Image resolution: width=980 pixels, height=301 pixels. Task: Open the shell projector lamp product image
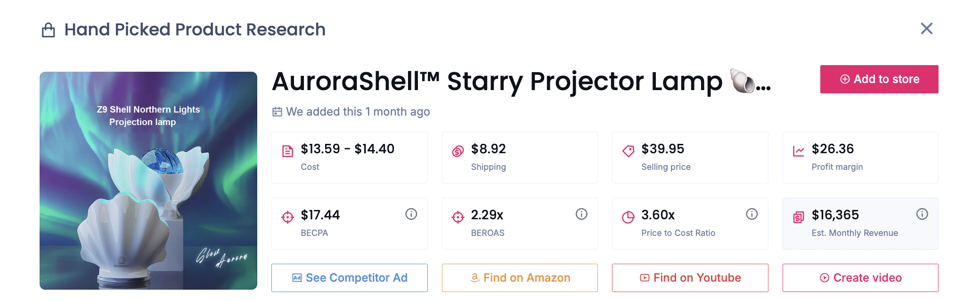(x=148, y=181)
